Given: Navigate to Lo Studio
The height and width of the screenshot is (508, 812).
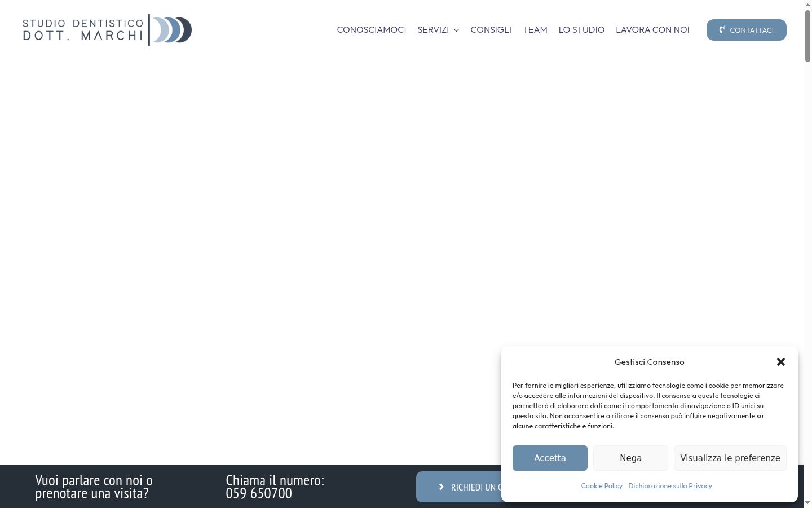Looking at the screenshot, I should pos(581,30).
